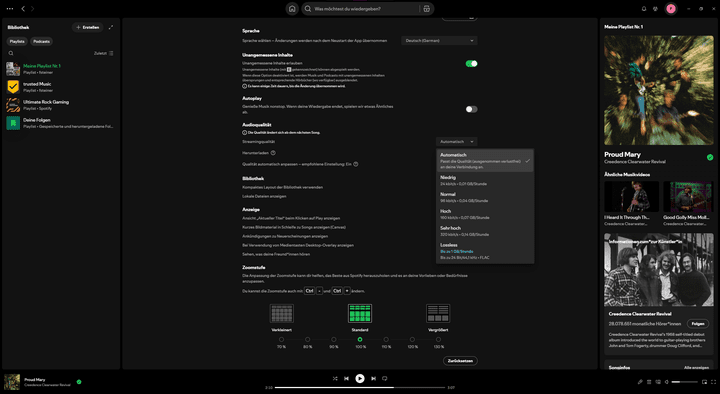Screen dimensions: 720x394
Task: Open fullscreen view icon at bottom right
Action: tap(714, 382)
